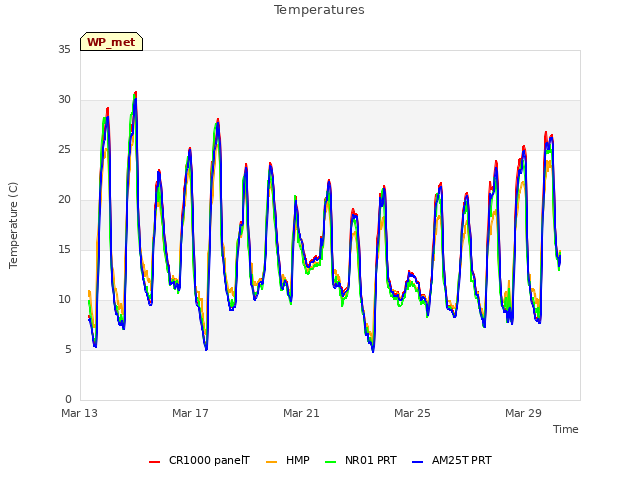The image size is (640, 480).
Task: Click the 15 y-axis tick label
Action: tap(64, 250)
